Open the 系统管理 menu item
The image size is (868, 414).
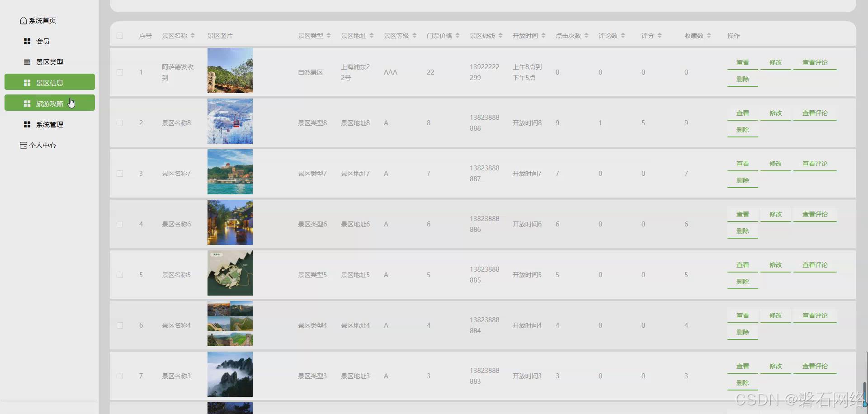(50, 124)
